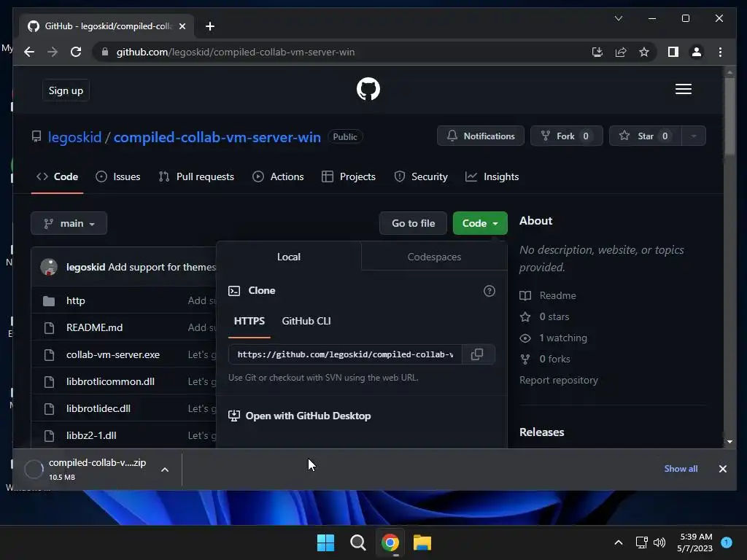Share this page icon in address bar
Viewport: 747px width, 560px height.
coord(621,52)
